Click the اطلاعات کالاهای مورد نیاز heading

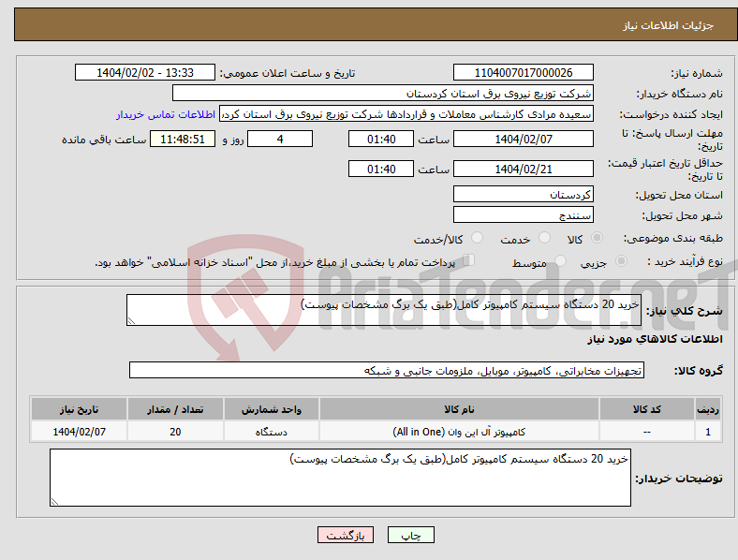(x=655, y=339)
